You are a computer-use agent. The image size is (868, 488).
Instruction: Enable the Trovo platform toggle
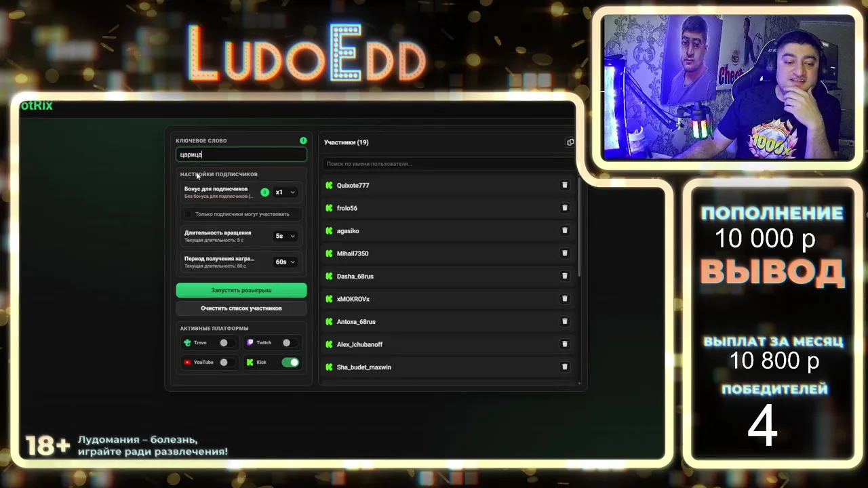pos(227,343)
